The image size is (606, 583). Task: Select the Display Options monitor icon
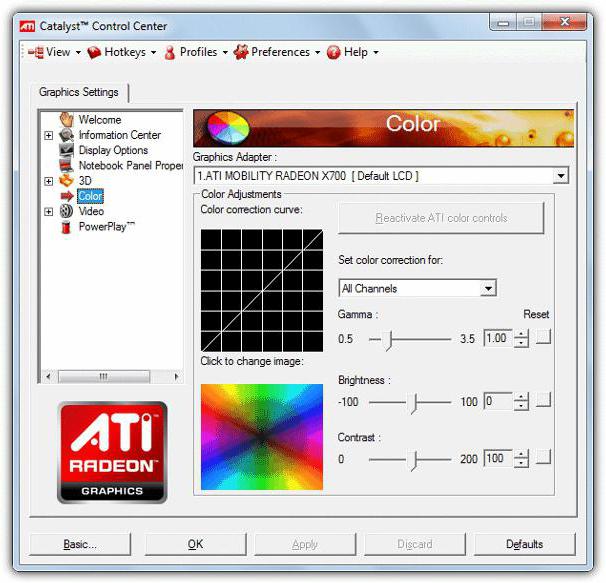click(x=67, y=150)
